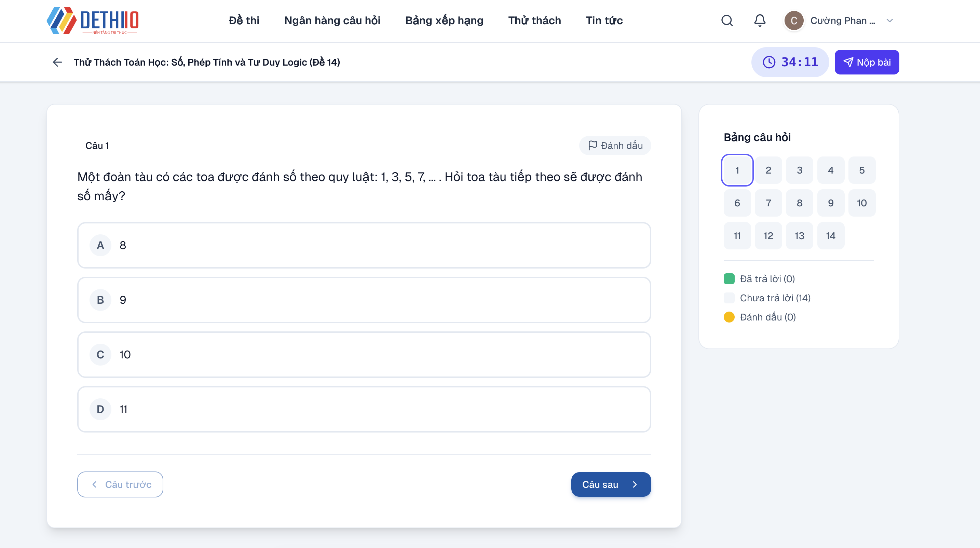The height and width of the screenshot is (548, 980).
Task: Jump to question 14 in panel
Action: click(x=831, y=236)
